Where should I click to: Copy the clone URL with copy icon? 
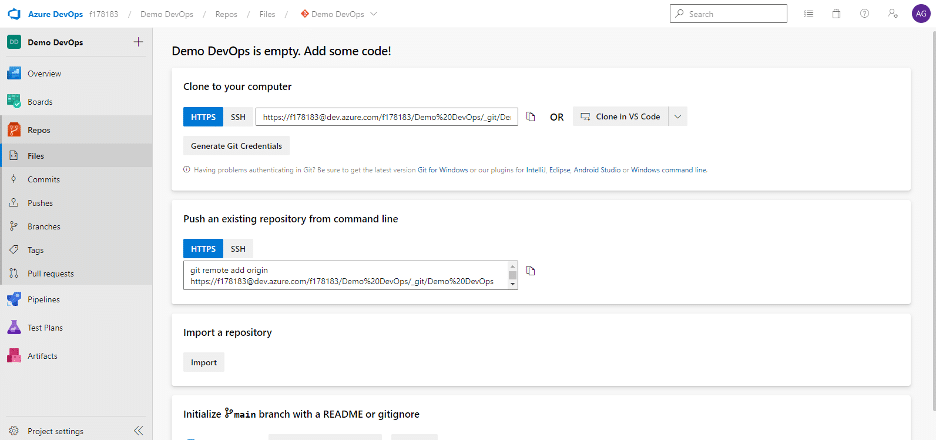pos(530,116)
